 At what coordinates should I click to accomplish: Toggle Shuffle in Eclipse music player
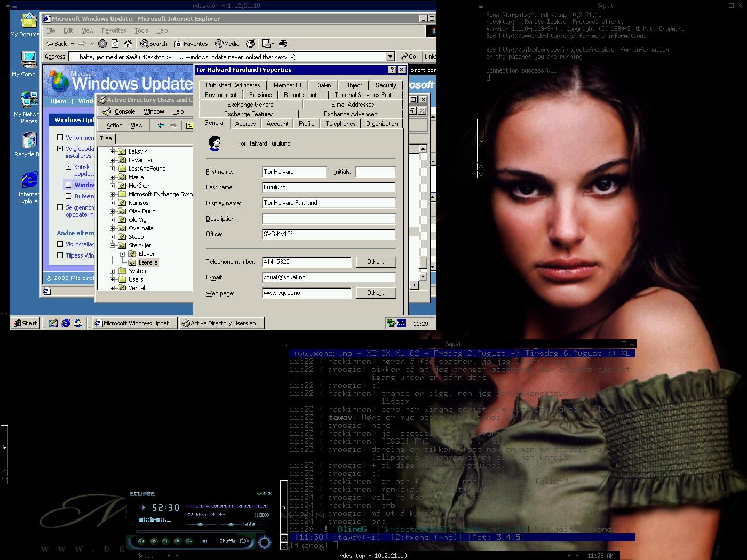pyautogui.click(x=227, y=541)
